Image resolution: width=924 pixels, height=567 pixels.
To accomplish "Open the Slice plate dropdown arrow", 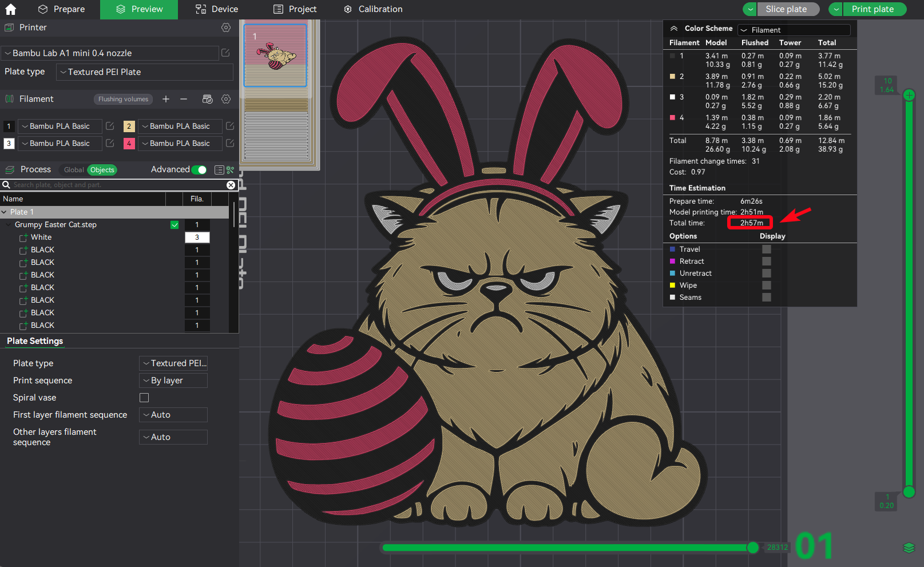I will (x=750, y=9).
